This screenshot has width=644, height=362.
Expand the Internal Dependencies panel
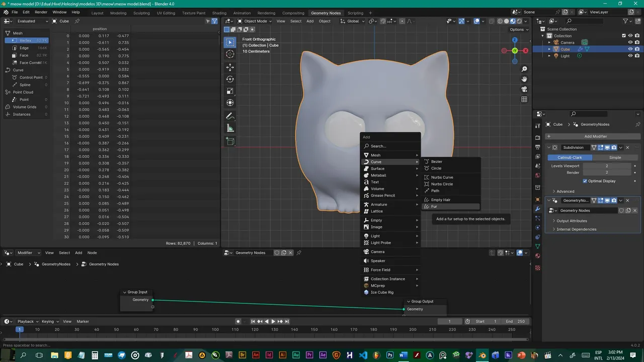coord(576,229)
